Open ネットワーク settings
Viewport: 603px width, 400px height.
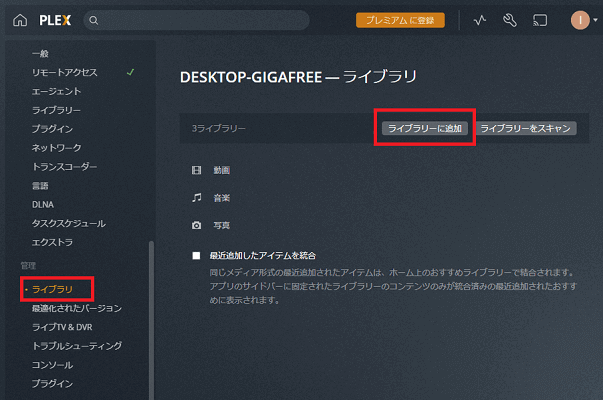[x=57, y=148]
